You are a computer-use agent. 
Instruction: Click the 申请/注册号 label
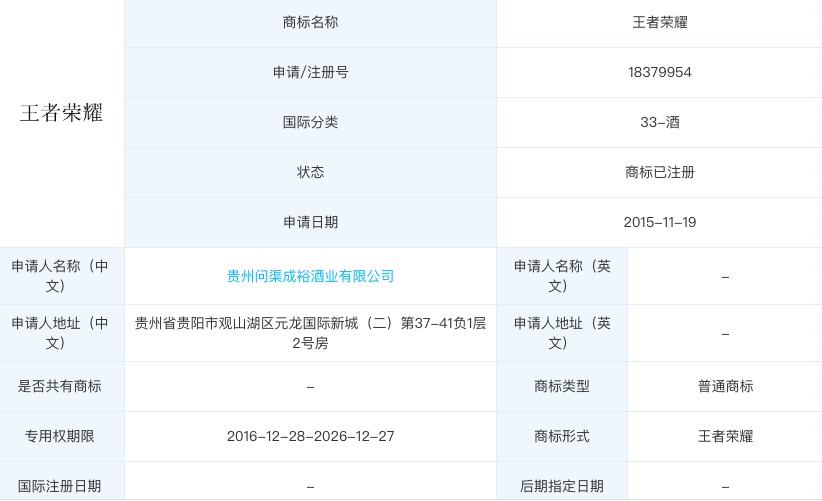coord(310,72)
